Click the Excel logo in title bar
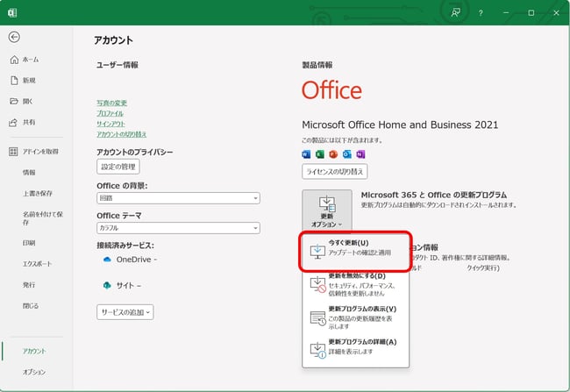The width and height of the screenshot is (570, 392). [x=12, y=13]
